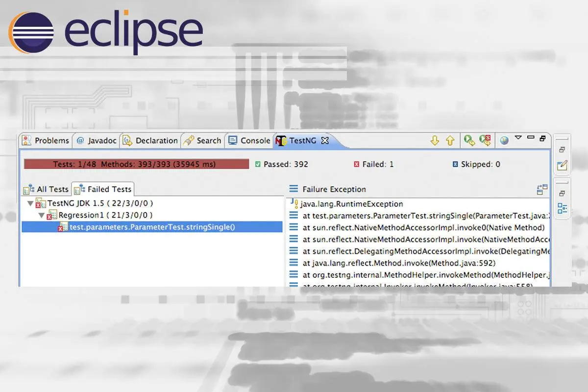
Task: Open the Declaration tab
Action: pyautogui.click(x=150, y=141)
